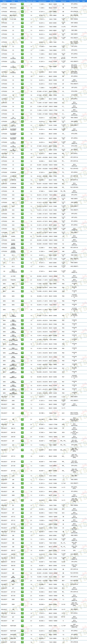Select the FIAT brand cell
This screenshot has width=87, height=644.
click(4, 276)
